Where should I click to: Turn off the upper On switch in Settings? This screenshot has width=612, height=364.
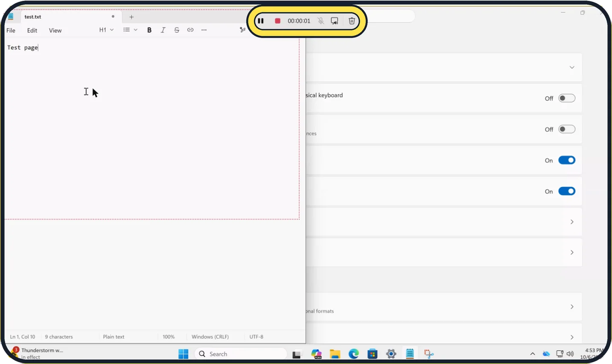click(567, 160)
